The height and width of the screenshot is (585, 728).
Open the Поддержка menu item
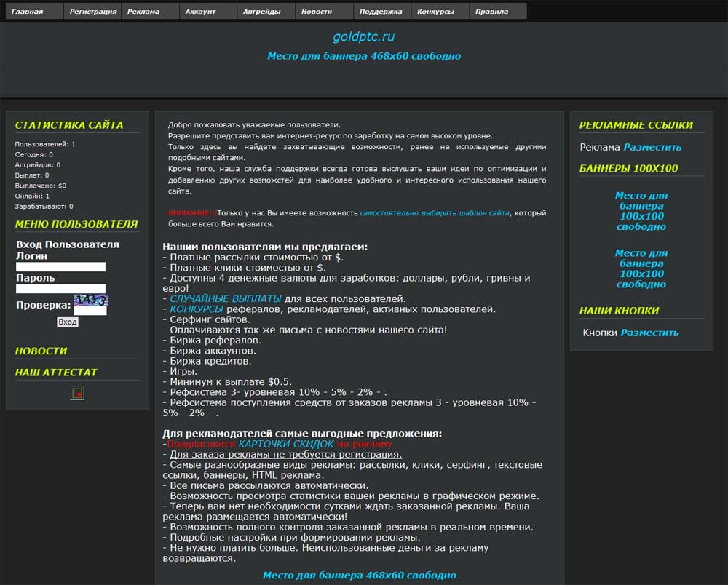(x=382, y=11)
